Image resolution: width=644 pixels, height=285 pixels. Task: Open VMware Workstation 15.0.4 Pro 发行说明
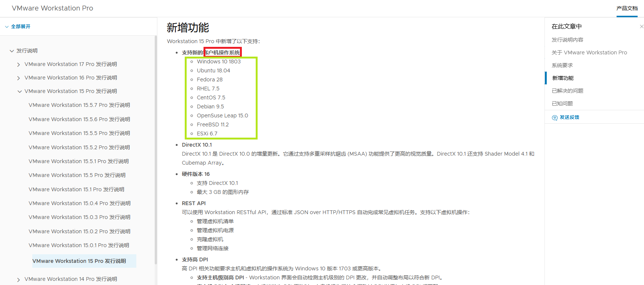coord(80,203)
